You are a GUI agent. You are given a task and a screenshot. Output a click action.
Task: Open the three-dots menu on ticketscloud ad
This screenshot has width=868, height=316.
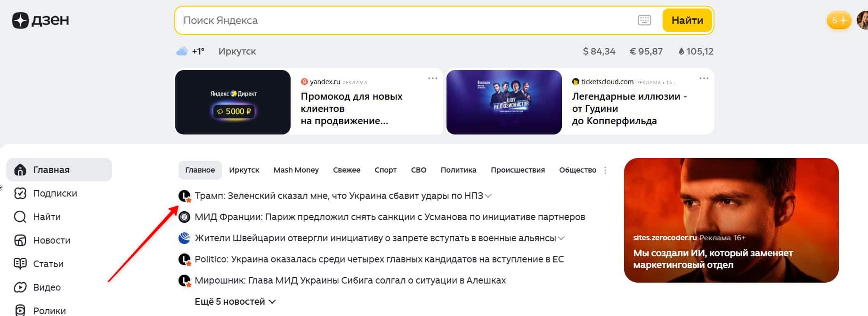point(704,79)
